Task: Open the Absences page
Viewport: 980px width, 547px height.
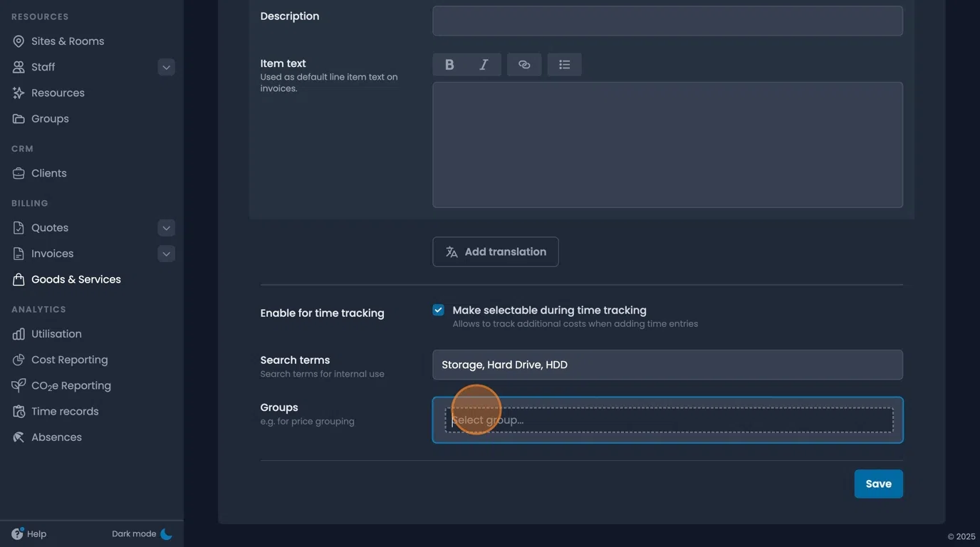Action: point(56,437)
